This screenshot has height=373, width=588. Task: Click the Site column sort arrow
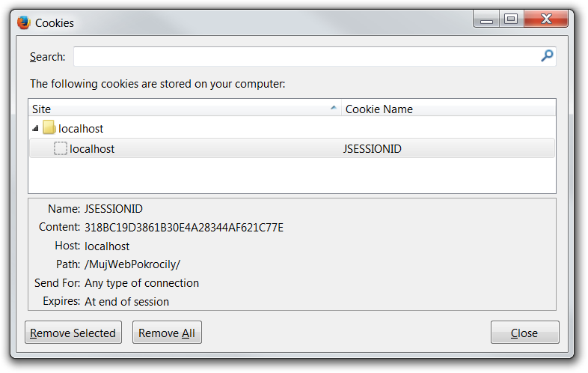click(334, 109)
